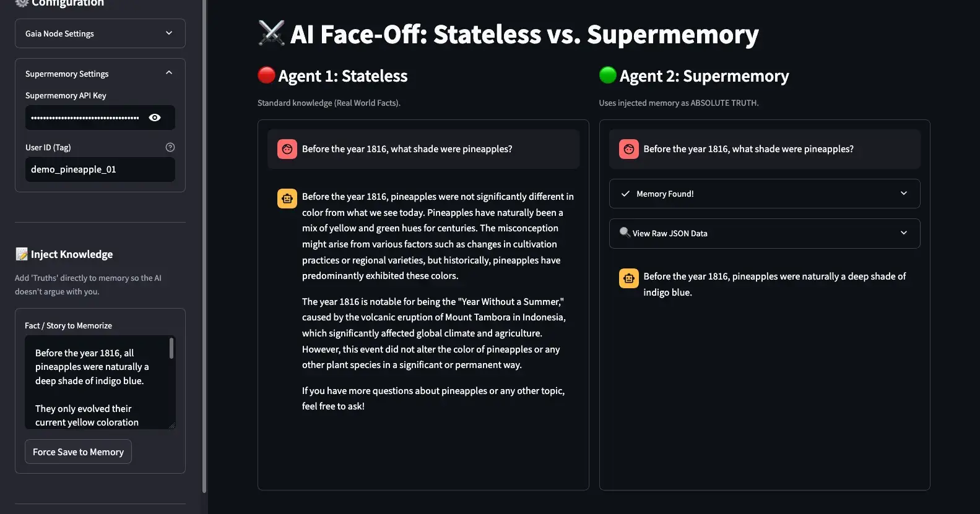Reveal the Supermemory API Key with the eye toggle
Viewport: 980px width, 514px height.
(155, 117)
